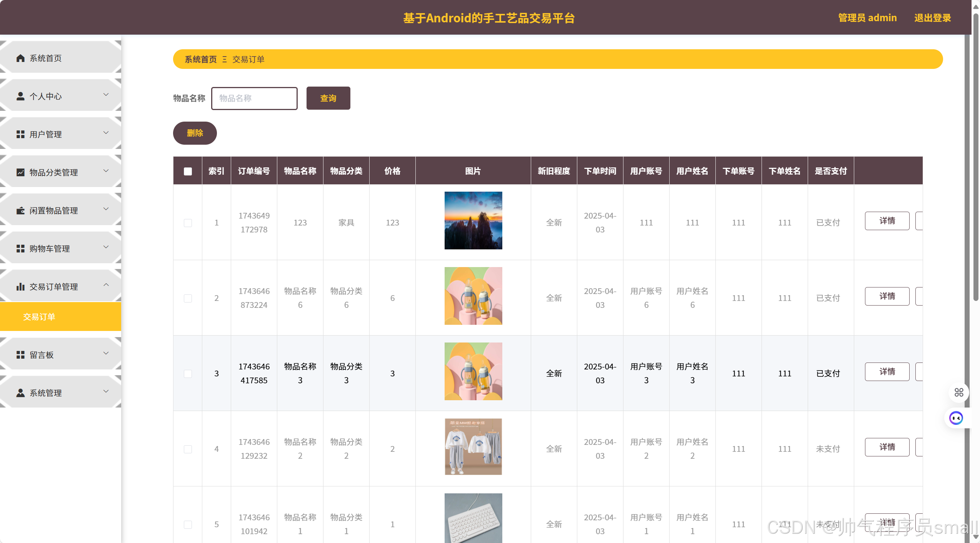This screenshot has height=543, width=980.
Task: Click the grid icon beside 用户管理
Action: pyautogui.click(x=20, y=134)
